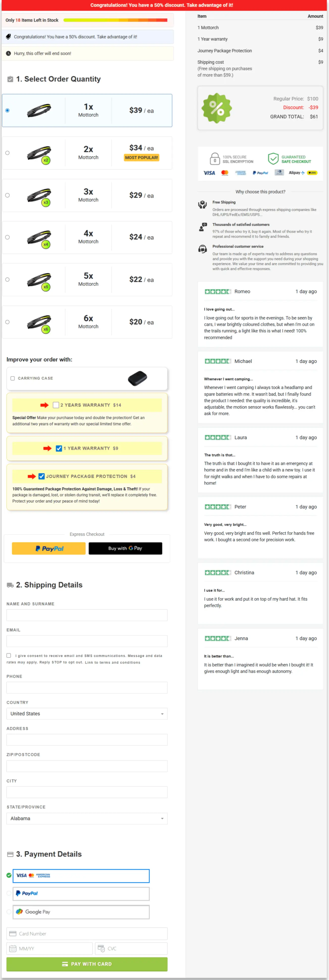
Task: Click the Pay With Card button
Action: 87,964
